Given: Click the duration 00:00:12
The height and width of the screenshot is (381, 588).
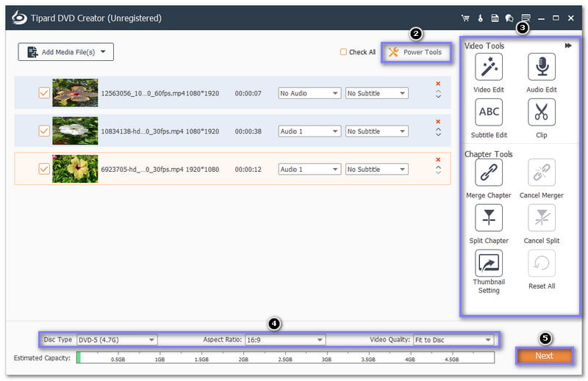Looking at the screenshot, I should coord(248,170).
